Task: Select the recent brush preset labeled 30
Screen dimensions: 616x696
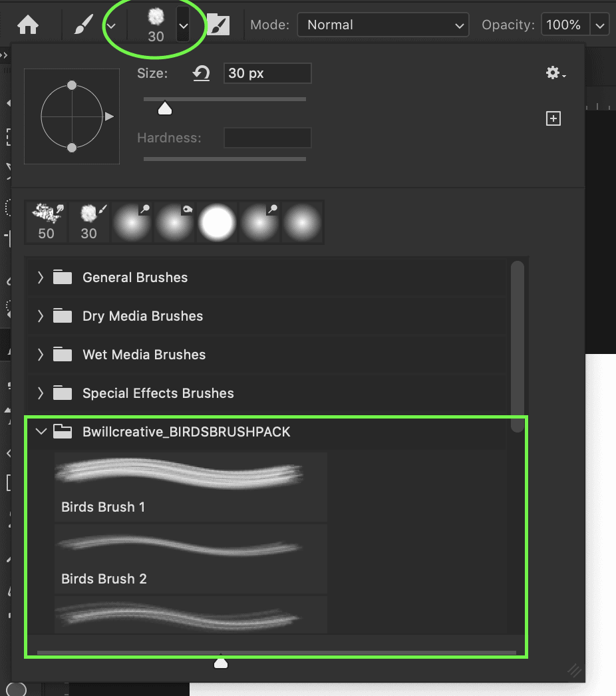Action: tap(88, 222)
